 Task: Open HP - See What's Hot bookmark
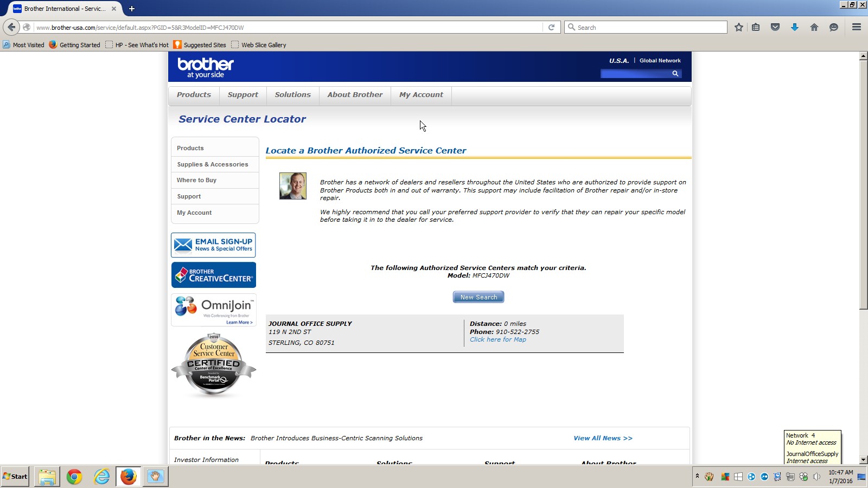pyautogui.click(x=137, y=45)
